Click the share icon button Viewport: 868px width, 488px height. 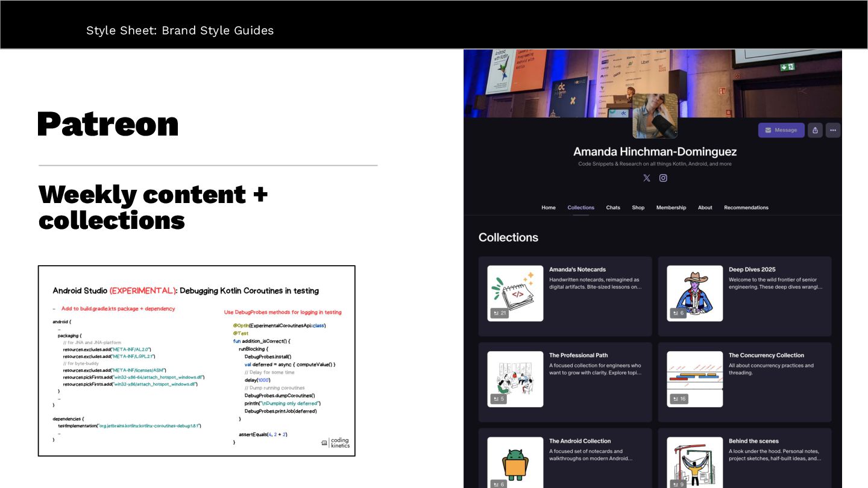coord(815,130)
